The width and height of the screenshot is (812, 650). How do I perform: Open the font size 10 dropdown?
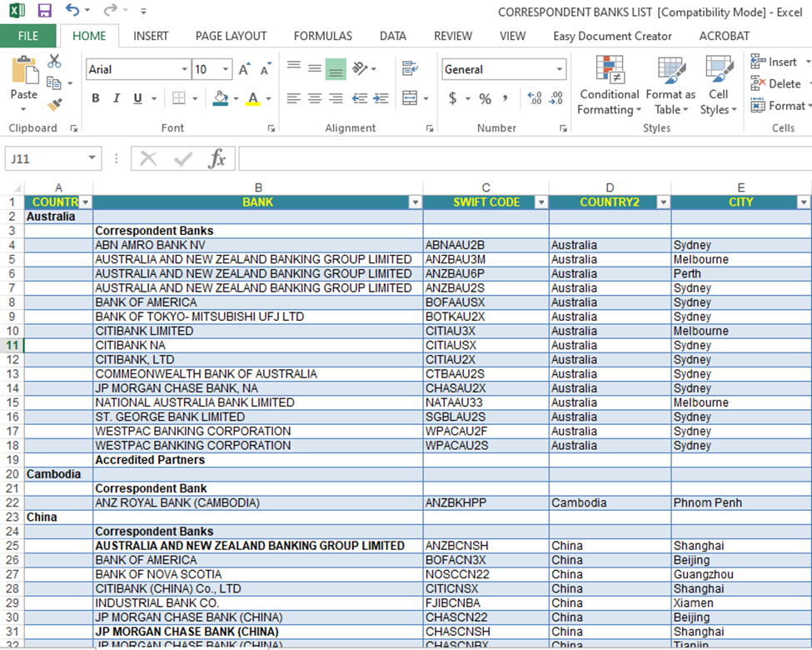coord(226,69)
